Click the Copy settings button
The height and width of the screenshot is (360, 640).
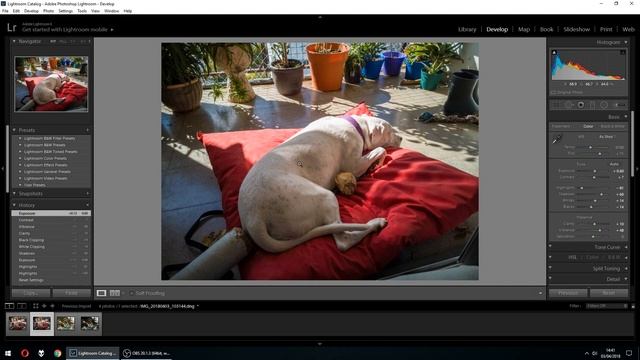click(31, 293)
